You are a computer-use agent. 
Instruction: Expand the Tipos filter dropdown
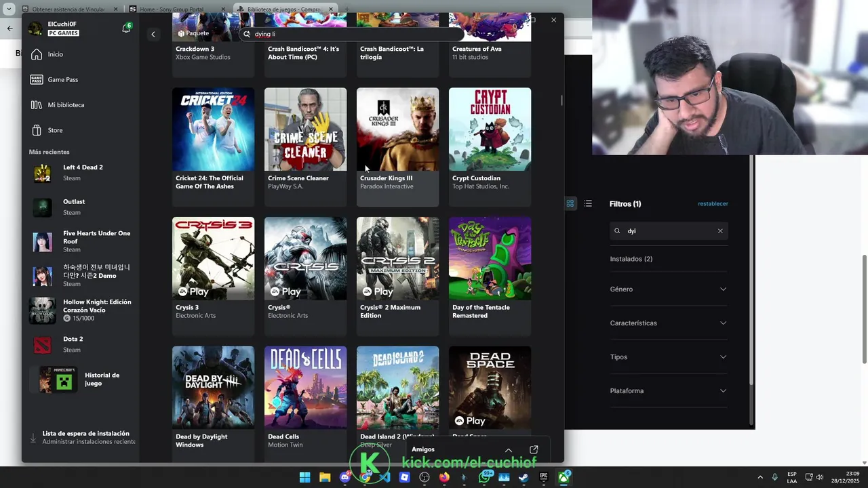coord(669,357)
